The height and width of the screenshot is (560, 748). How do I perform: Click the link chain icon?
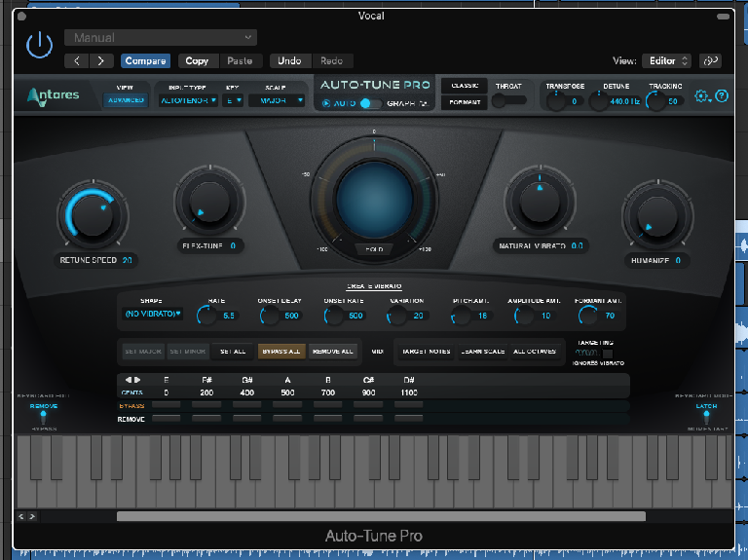click(710, 61)
